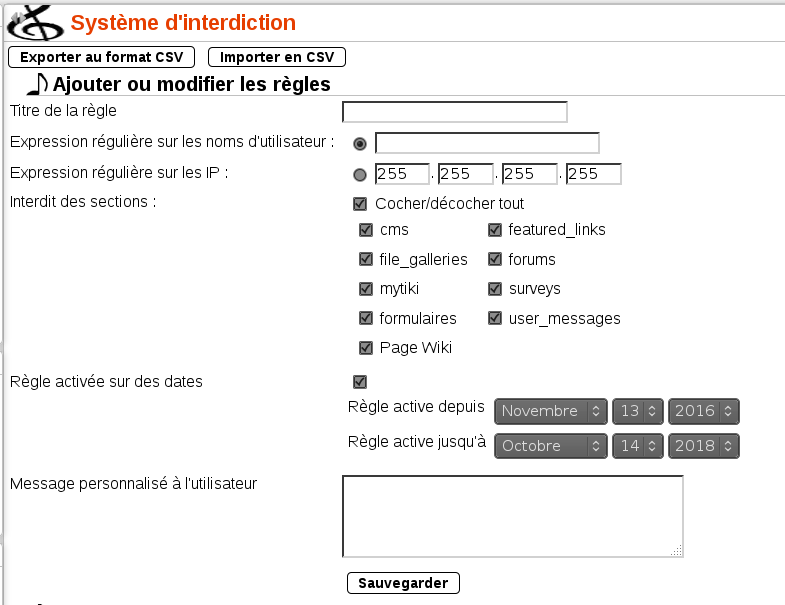The width and height of the screenshot is (785, 605).
Task: Click Exporter au format CSV button
Action: [x=101, y=57]
